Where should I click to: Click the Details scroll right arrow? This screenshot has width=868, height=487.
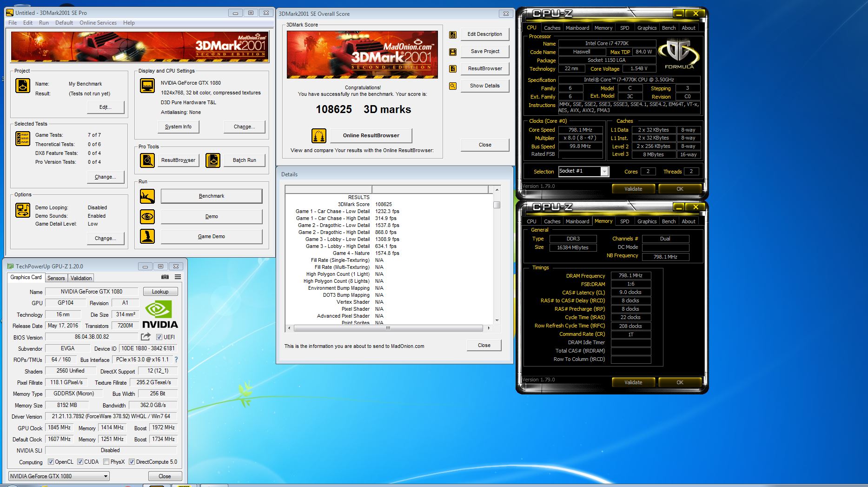point(488,328)
